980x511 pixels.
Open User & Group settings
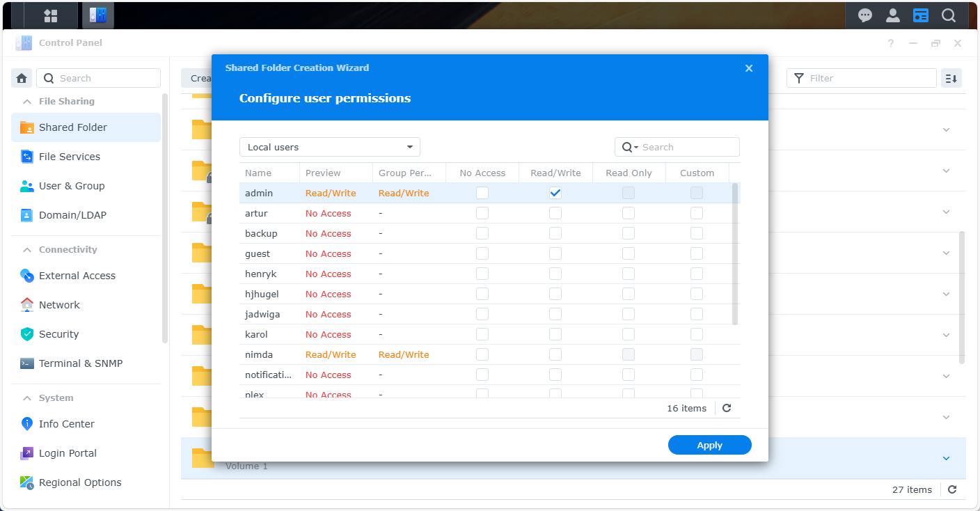pos(72,186)
